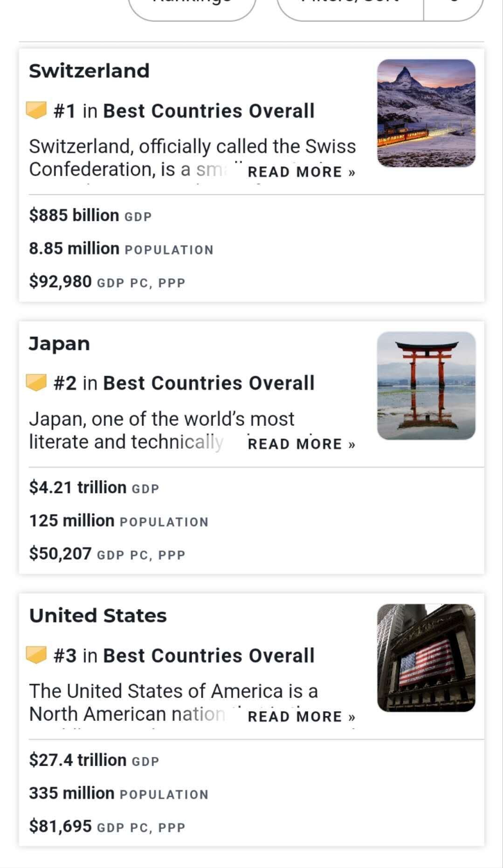This screenshot has height=868, width=503.
Task: Select United States' #3 in Best Countries Overall link
Action: [184, 656]
